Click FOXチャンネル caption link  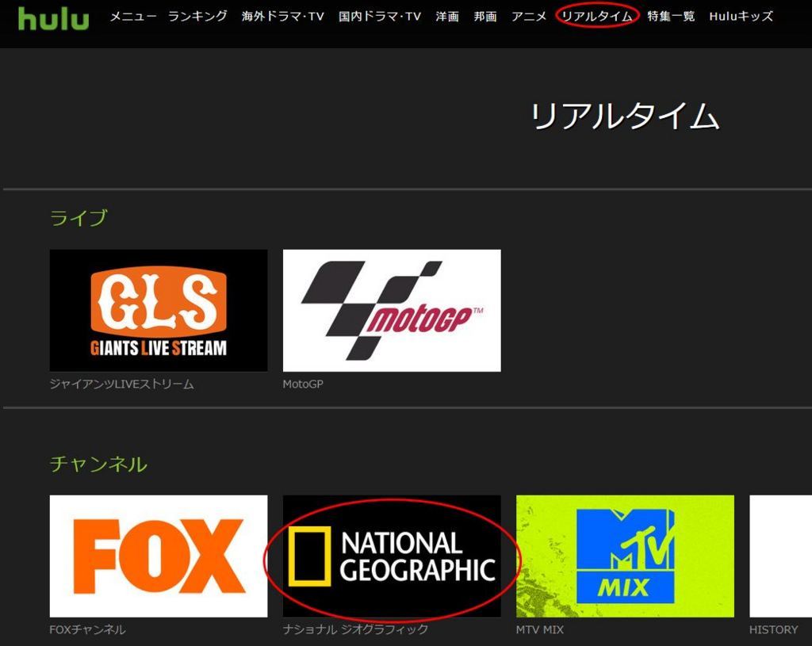coord(87,629)
